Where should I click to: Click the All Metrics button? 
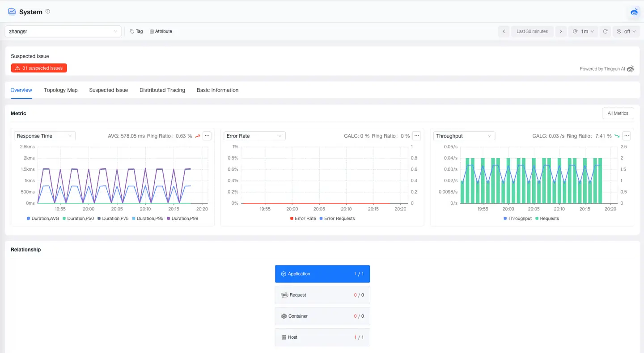(x=618, y=113)
